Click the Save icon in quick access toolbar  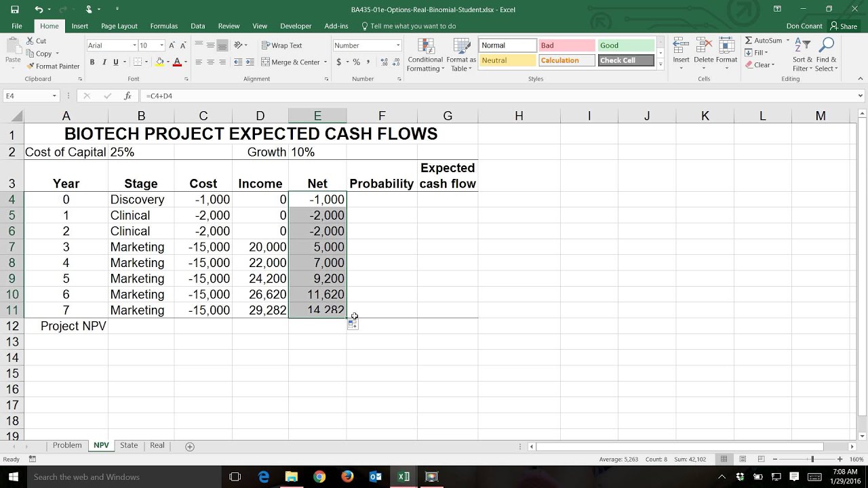(15, 9)
